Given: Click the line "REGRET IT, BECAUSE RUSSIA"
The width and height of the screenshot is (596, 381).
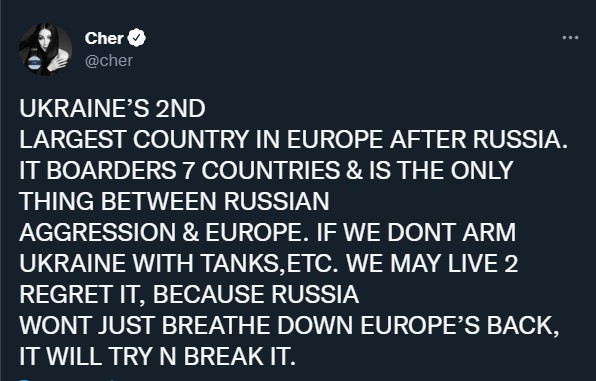Looking at the screenshot, I should click(189, 294).
